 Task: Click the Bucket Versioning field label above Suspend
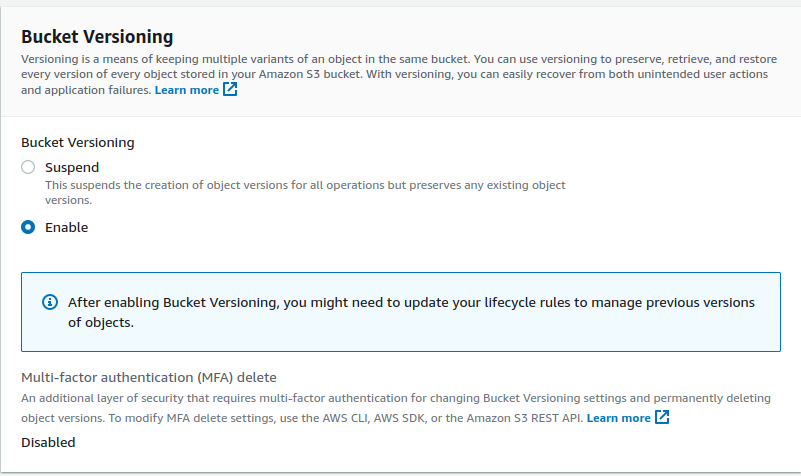click(78, 142)
